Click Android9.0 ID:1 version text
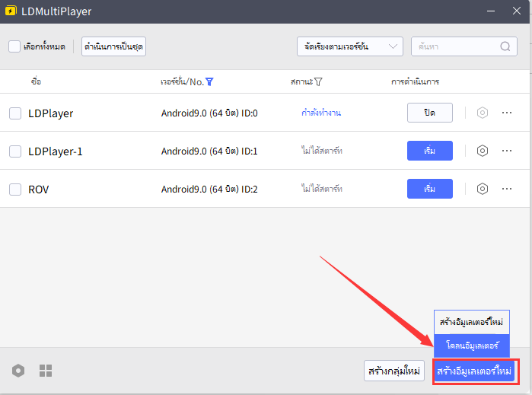 [209, 151]
